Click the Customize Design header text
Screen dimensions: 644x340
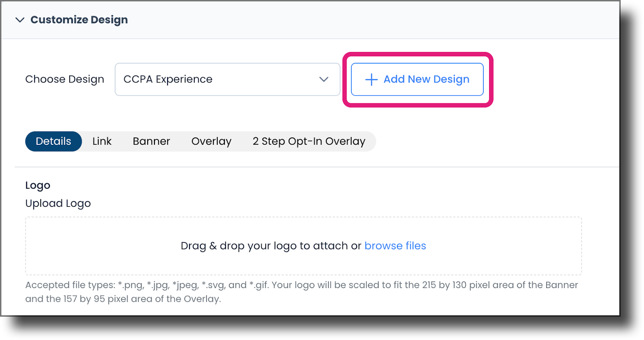(x=79, y=20)
